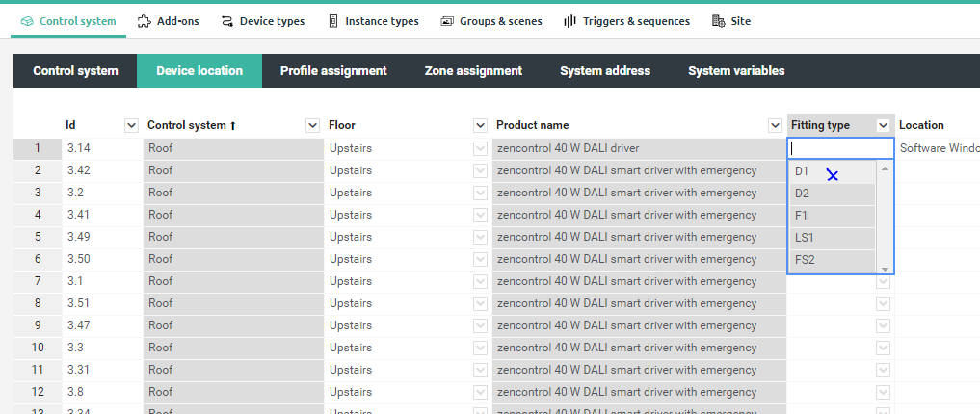Click the 'Software Windo' location cell
980x414 pixels.
pos(938,148)
